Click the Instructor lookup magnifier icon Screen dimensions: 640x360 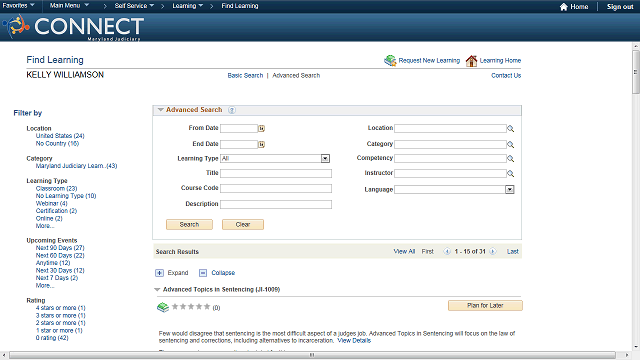coord(510,173)
